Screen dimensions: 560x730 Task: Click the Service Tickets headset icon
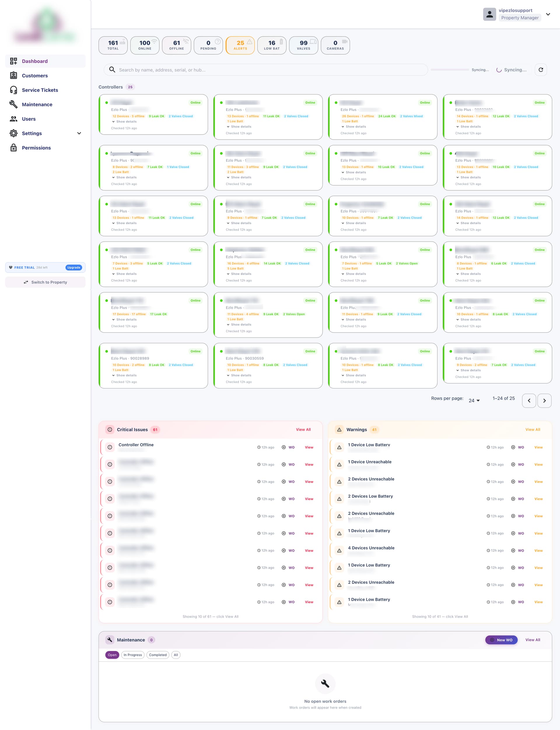[13, 90]
